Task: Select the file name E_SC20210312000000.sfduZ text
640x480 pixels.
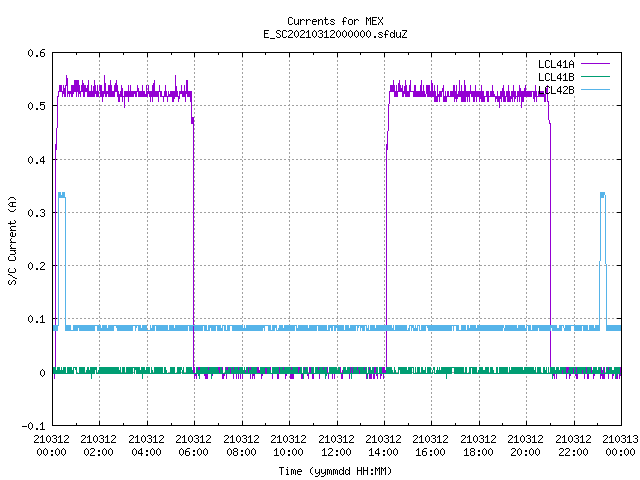Action: (x=335, y=34)
